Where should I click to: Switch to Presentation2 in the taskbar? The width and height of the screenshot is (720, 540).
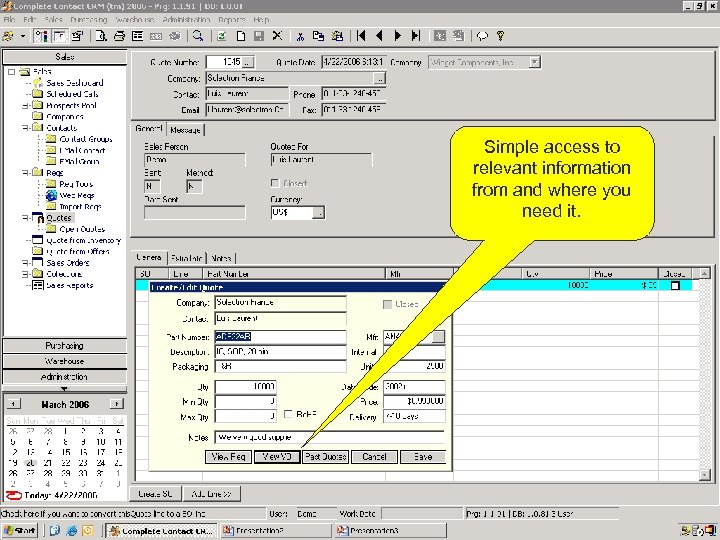[x=276, y=531]
